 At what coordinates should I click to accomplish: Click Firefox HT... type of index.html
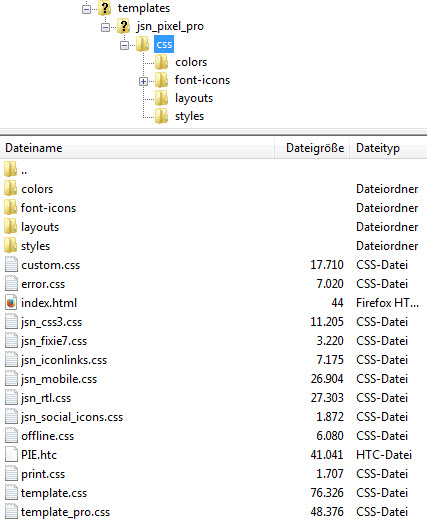[x=387, y=303]
